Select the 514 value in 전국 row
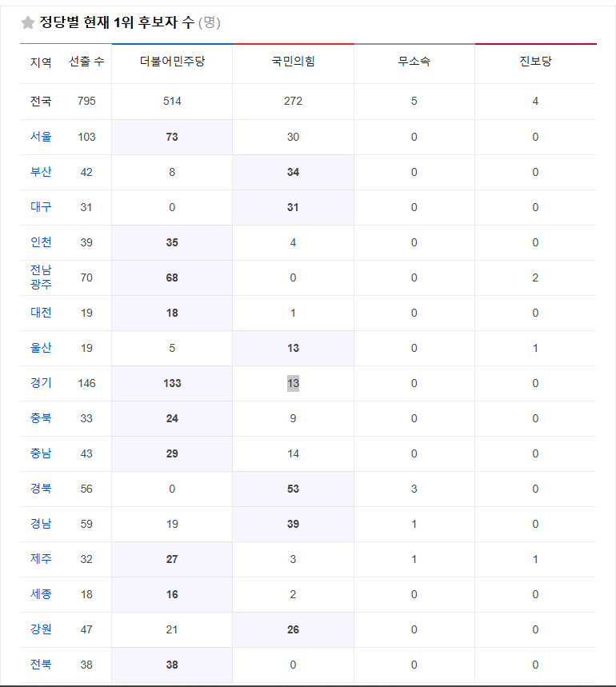 tap(172, 102)
